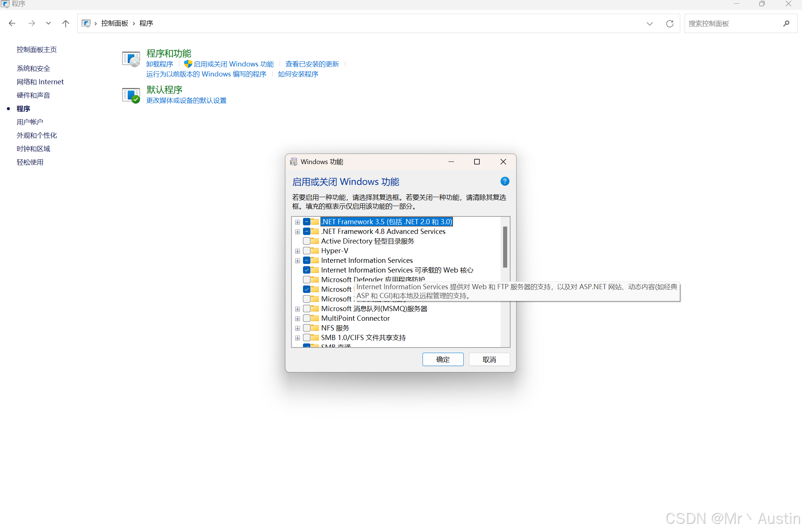Open recent locations chevron beside forward arrow
This screenshot has width=802, height=532.
pyautogui.click(x=48, y=23)
